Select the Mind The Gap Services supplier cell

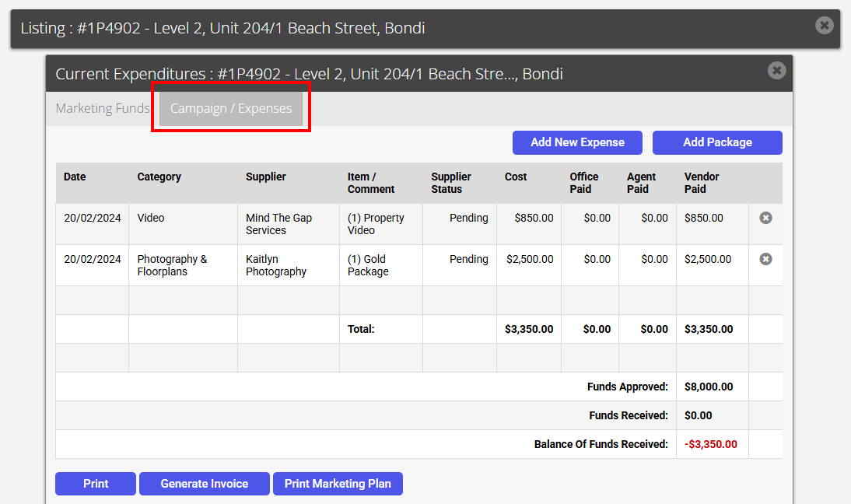(x=289, y=224)
